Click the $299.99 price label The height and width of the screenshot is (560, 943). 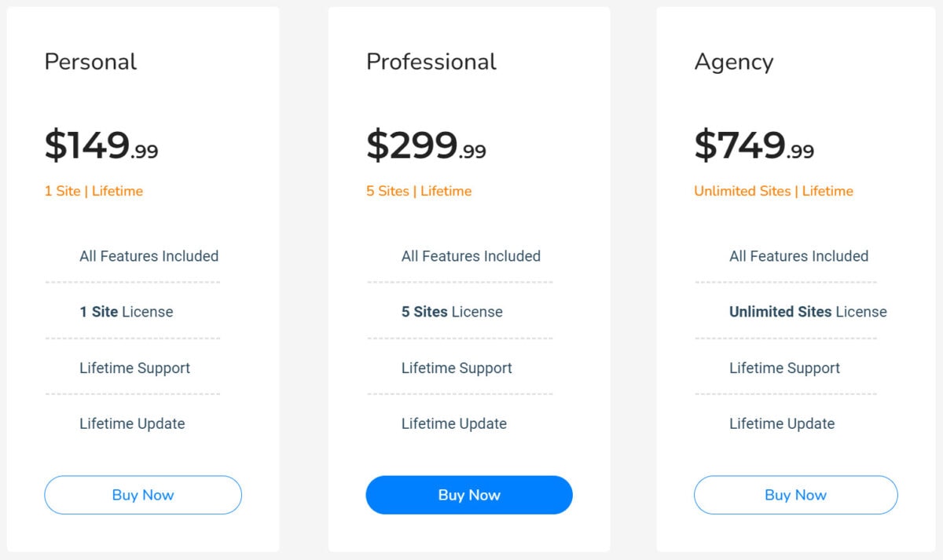click(x=426, y=143)
